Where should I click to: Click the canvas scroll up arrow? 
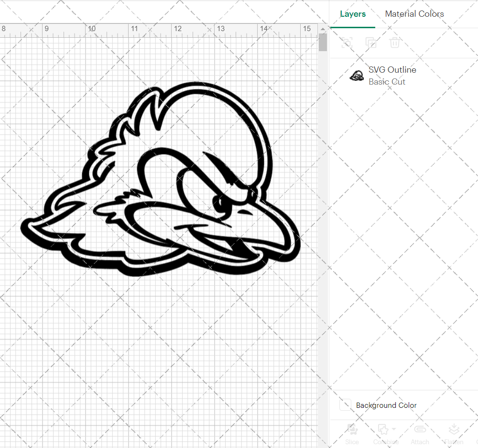coord(323,29)
